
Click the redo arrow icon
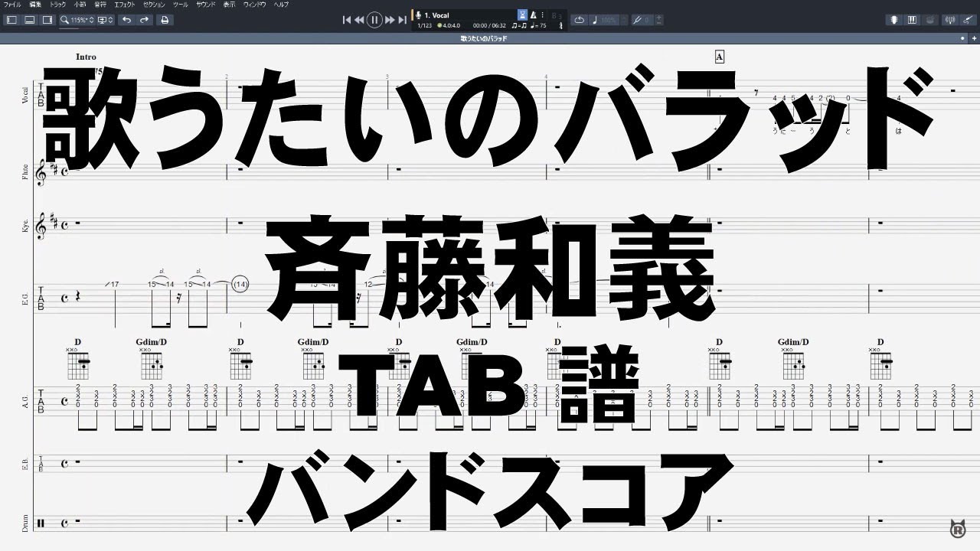click(x=144, y=20)
